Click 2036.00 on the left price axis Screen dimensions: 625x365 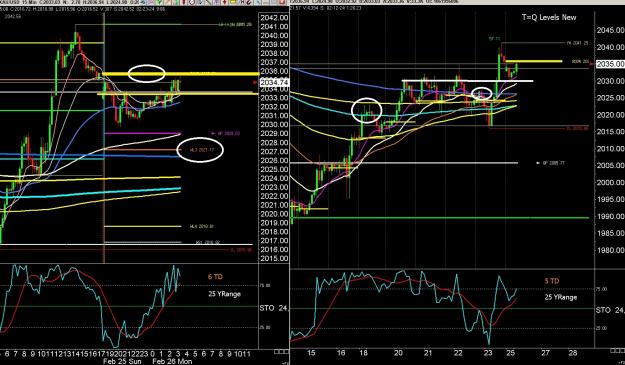(274, 71)
